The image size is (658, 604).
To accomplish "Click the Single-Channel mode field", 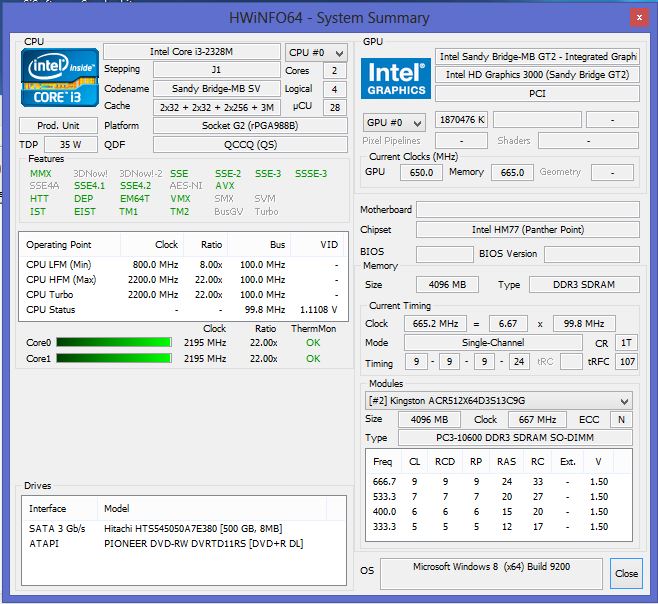I will (x=493, y=343).
